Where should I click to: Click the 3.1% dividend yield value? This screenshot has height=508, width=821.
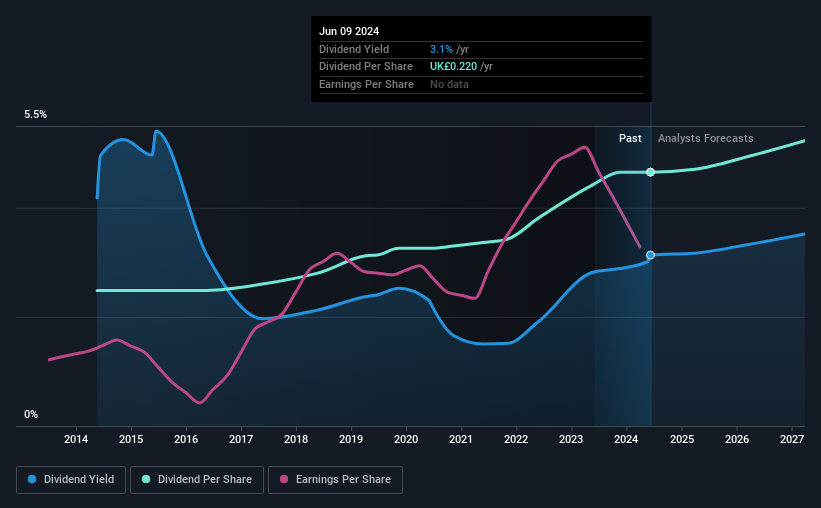(441, 49)
